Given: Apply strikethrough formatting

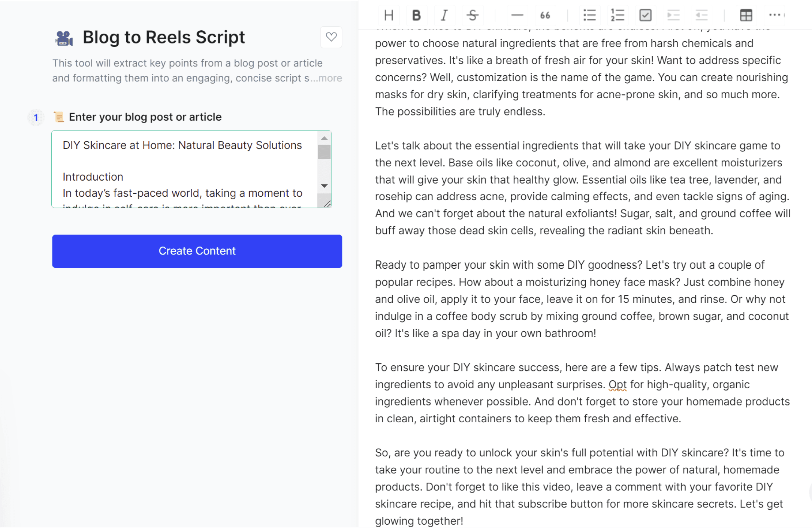Looking at the screenshot, I should [472, 15].
